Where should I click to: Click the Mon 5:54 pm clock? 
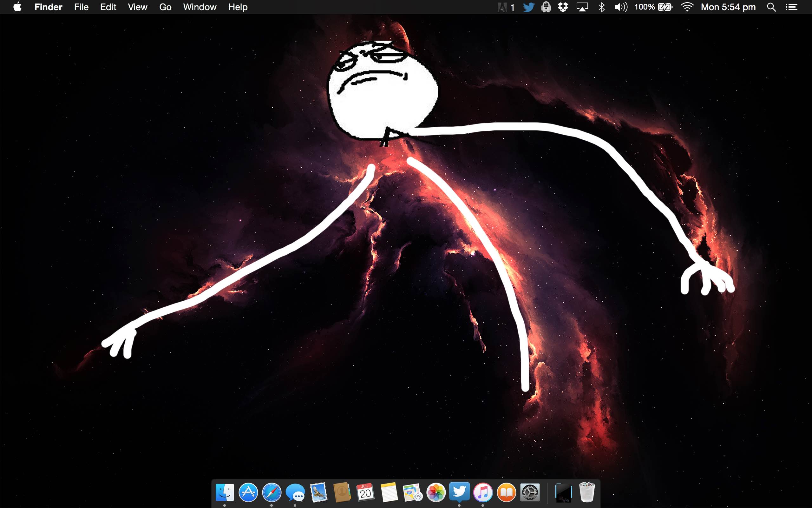[728, 7]
